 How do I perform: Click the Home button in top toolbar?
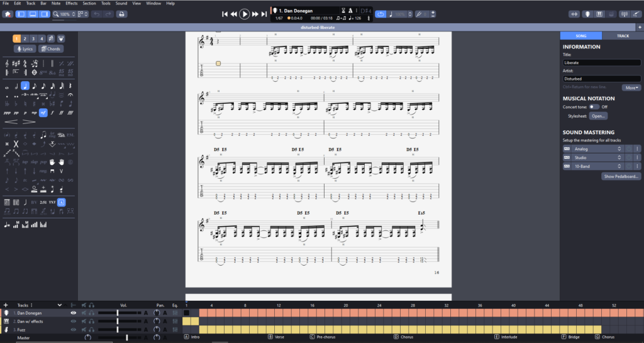click(8, 14)
